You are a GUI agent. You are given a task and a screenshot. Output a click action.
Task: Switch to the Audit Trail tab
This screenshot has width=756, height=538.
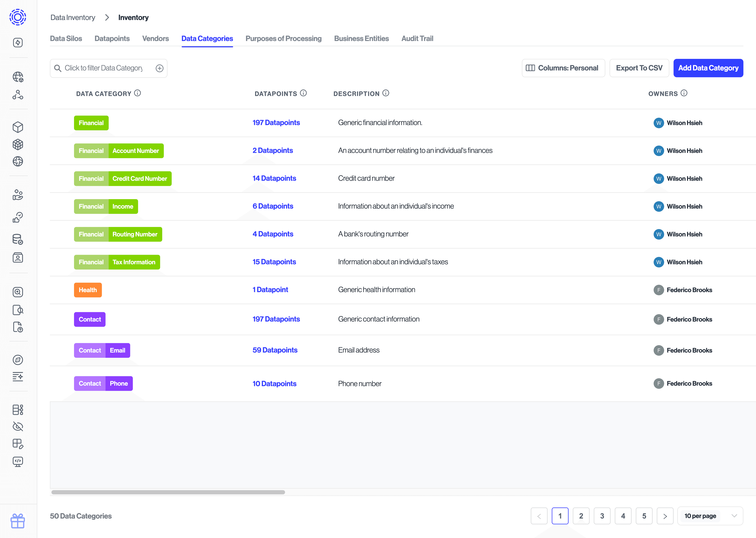click(x=417, y=38)
